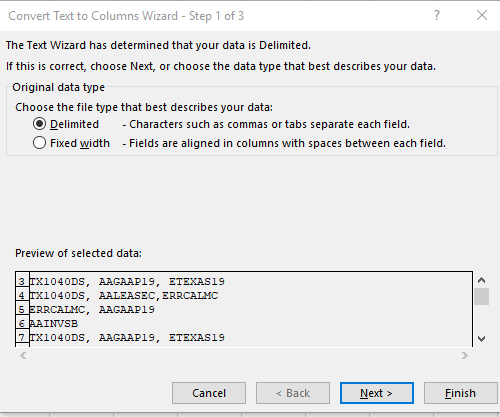Viewport: 500px width, 417px height.
Task: Click preview row 7 TX1040DS line
Action: [x=127, y=338]
